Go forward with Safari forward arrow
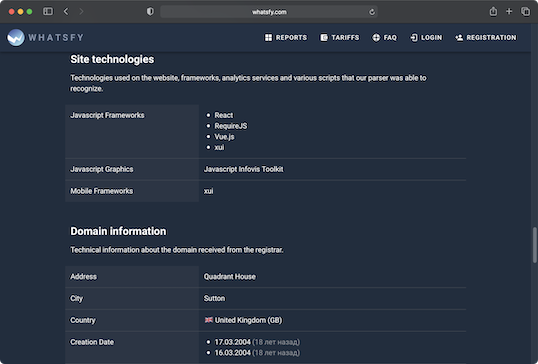The image size is (538, 364). (x=81, y=12)
